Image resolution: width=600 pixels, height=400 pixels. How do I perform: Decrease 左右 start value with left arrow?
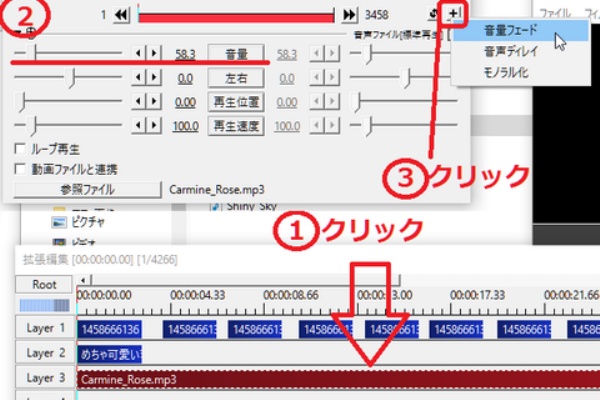139,78
